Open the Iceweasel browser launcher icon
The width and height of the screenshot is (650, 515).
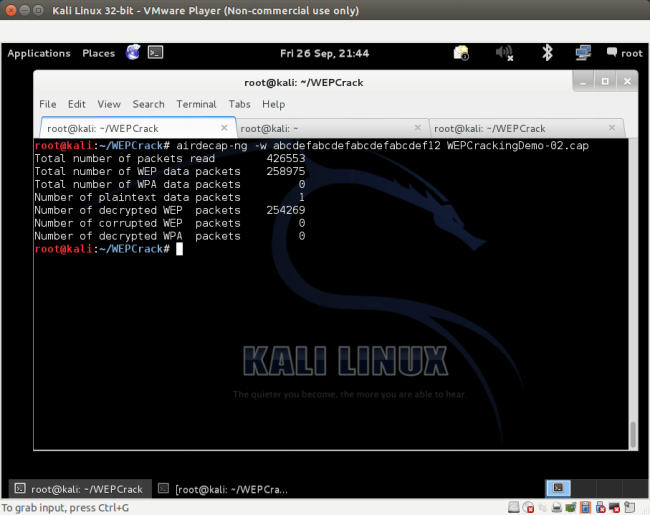[x=133, y=53]
